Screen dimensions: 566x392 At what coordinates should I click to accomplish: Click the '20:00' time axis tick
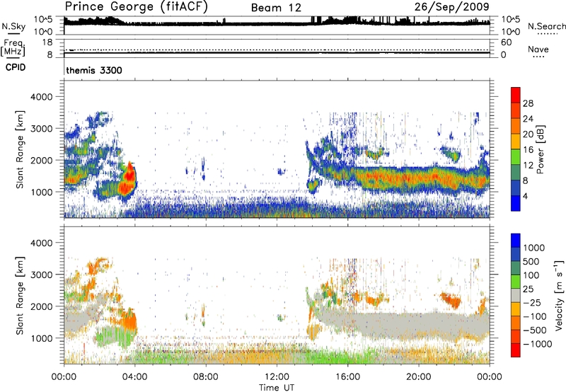(x=419, y=377)
